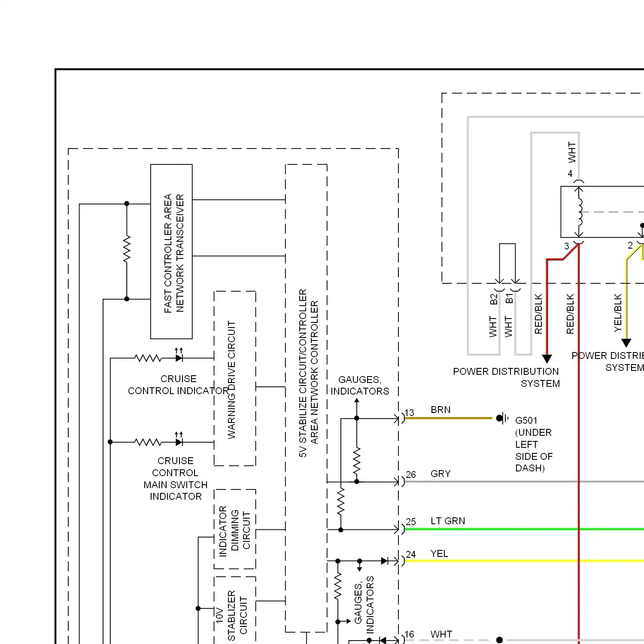The image size is (644, 644).
Task: Click the red arrowhead above Power Distribution System
Action: (x=547, y=358)
